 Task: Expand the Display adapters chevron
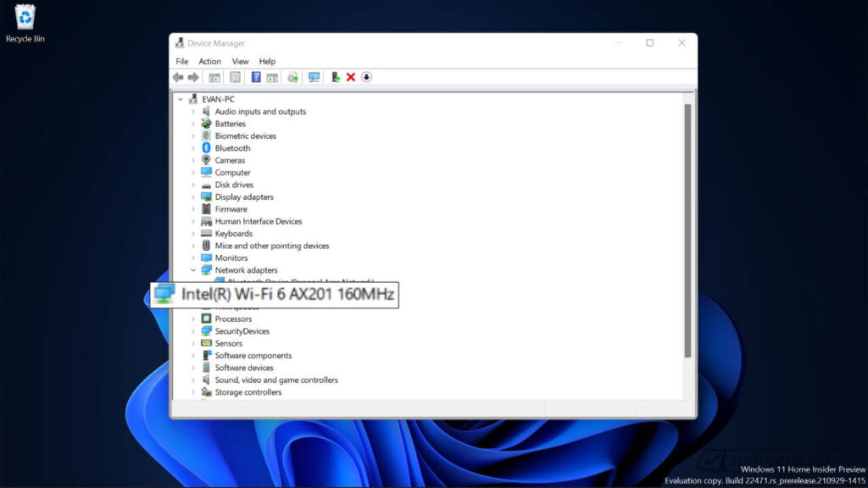pos(193,197)
